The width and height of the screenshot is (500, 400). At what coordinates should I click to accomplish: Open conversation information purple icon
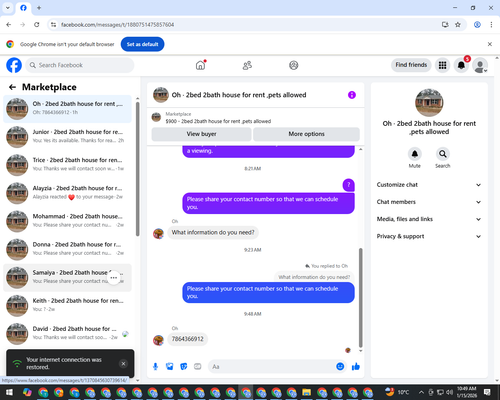pos(352,95)
